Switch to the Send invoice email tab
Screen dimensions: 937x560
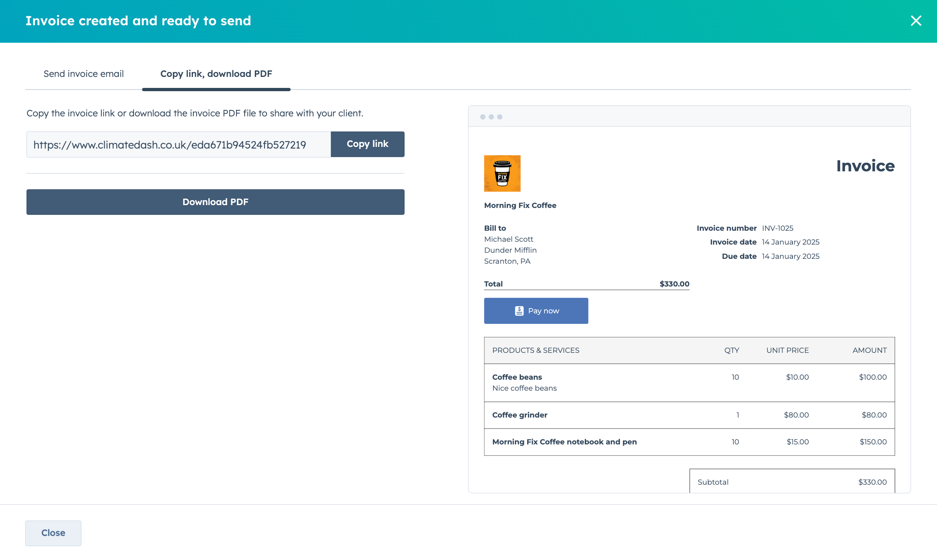tap(83, 74)
